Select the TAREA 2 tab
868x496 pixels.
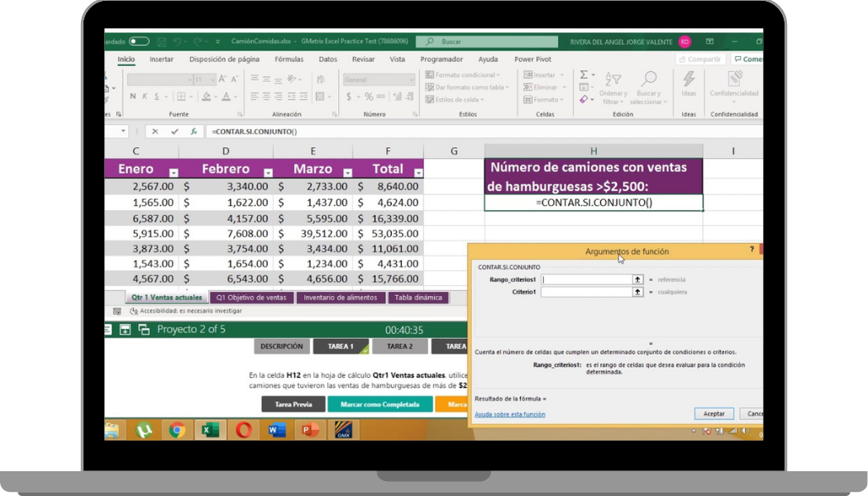pyautogui.click(x=399, y=346)
